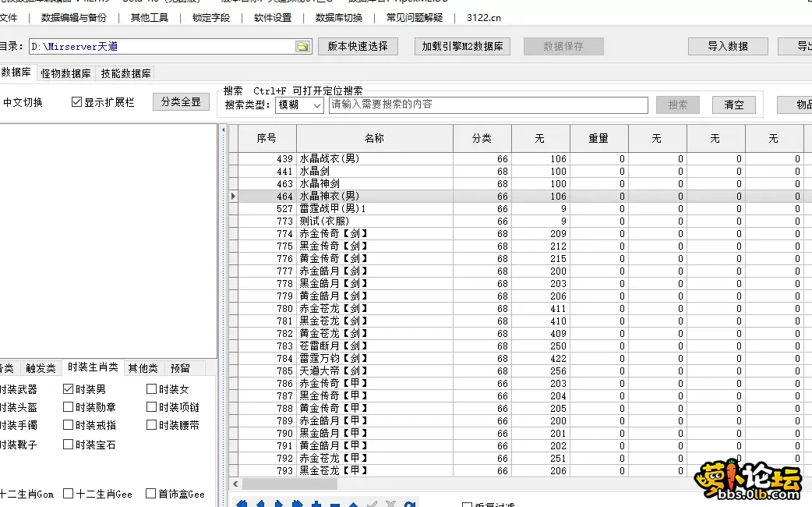Select the 水晶剑 row
This screenshot has height=507, width=812.
[x=521, y=171]
